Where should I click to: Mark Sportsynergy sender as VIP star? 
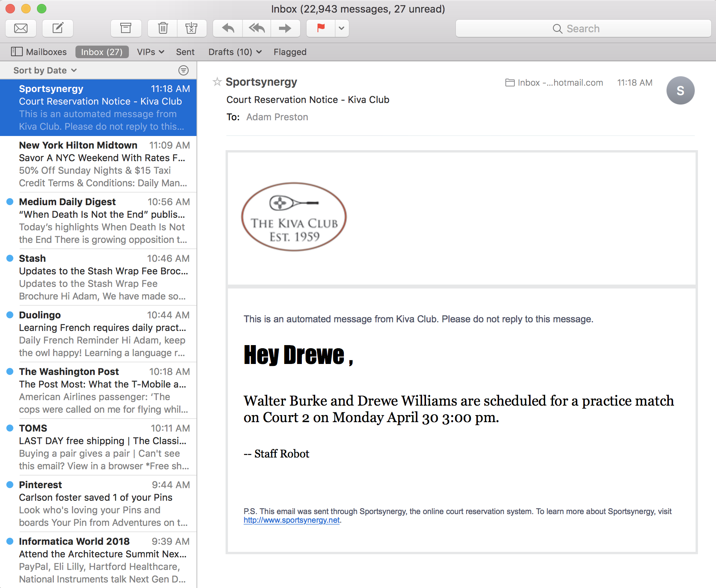click(217, 82)
